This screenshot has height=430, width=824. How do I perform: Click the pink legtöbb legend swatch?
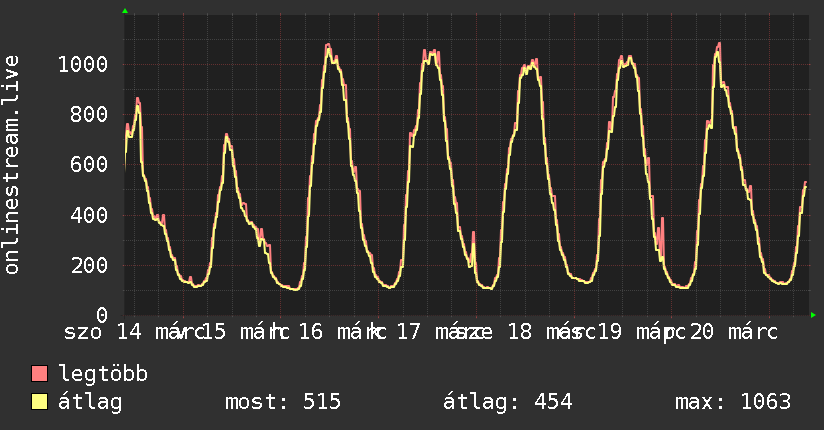[39, 374]
